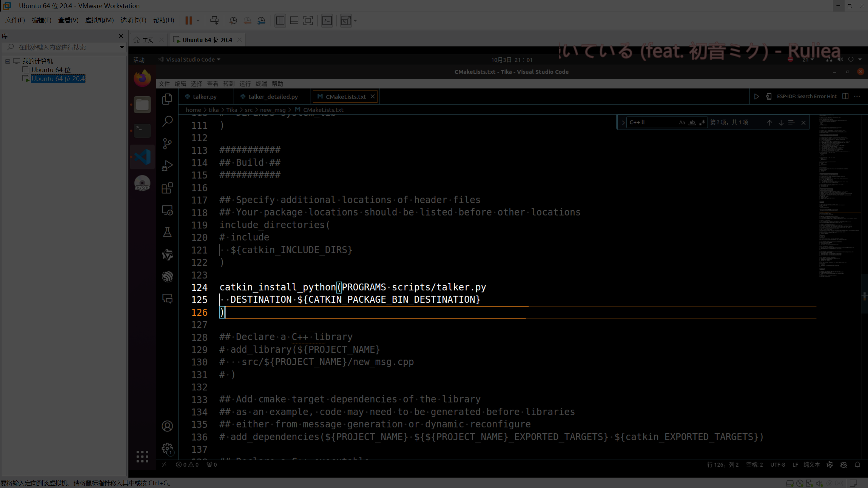Click ESP-IDF: Search Error Hint button

(x=807, y=97)
